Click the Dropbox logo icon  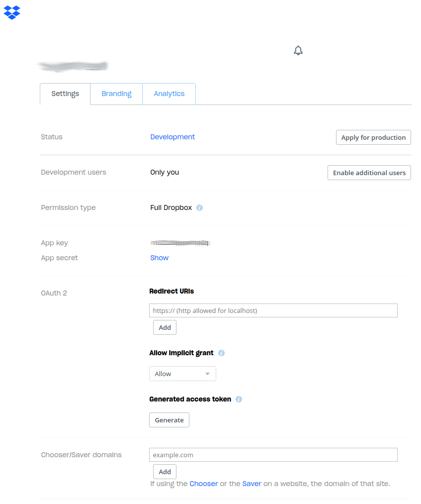(11, 12)
